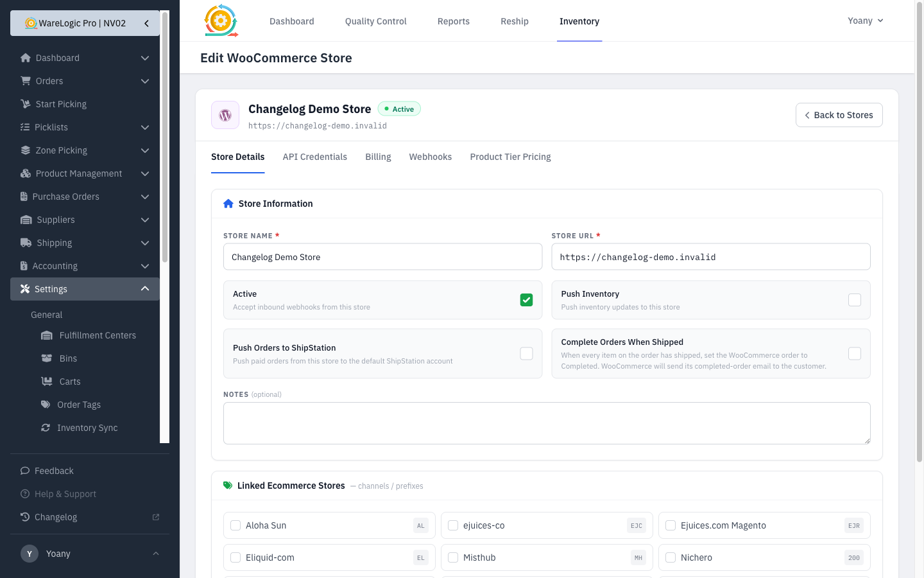Expand the Purchase Orders chevron

pos(145,197)
